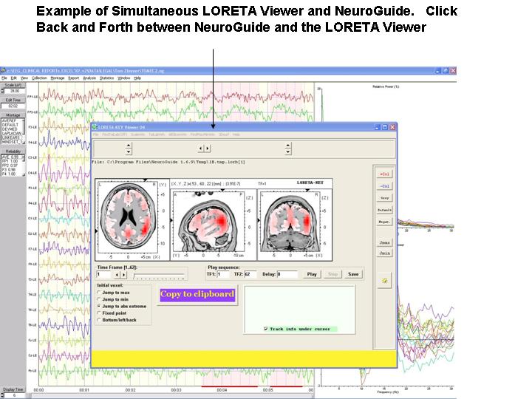This screenshot has width=532, height=399.
Task: Click the Scale (uV) value field
Action: [15, 91]
